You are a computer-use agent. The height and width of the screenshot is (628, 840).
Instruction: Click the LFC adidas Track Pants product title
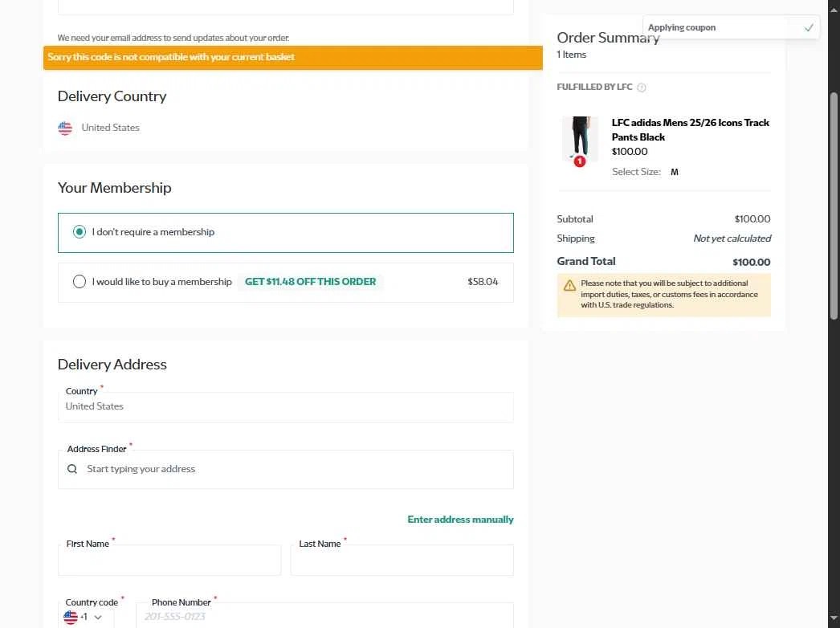tap(690, 129)
